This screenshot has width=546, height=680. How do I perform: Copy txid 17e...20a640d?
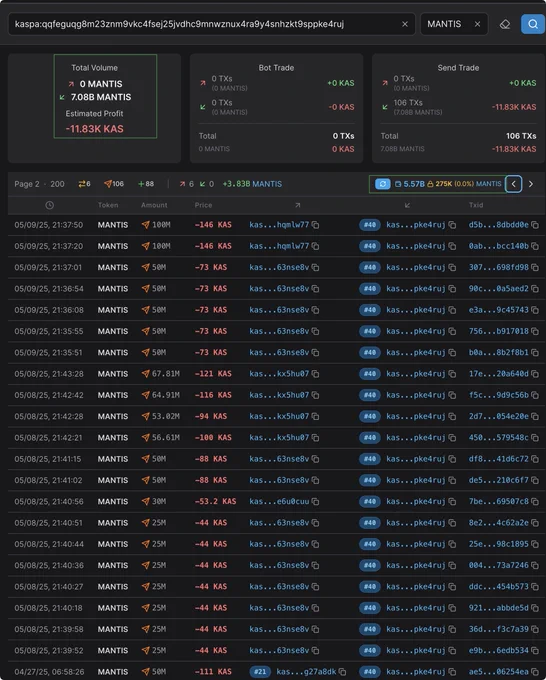tap(535, 373)
